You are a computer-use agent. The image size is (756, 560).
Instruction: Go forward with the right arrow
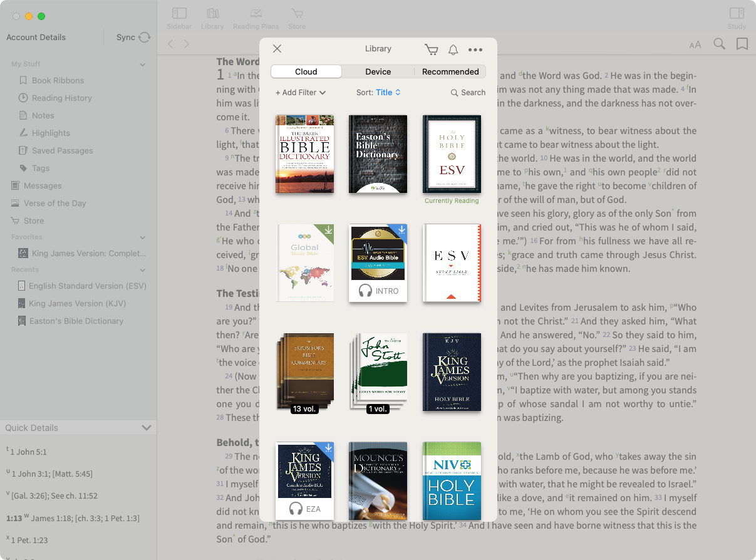click(x=187, y=44)
